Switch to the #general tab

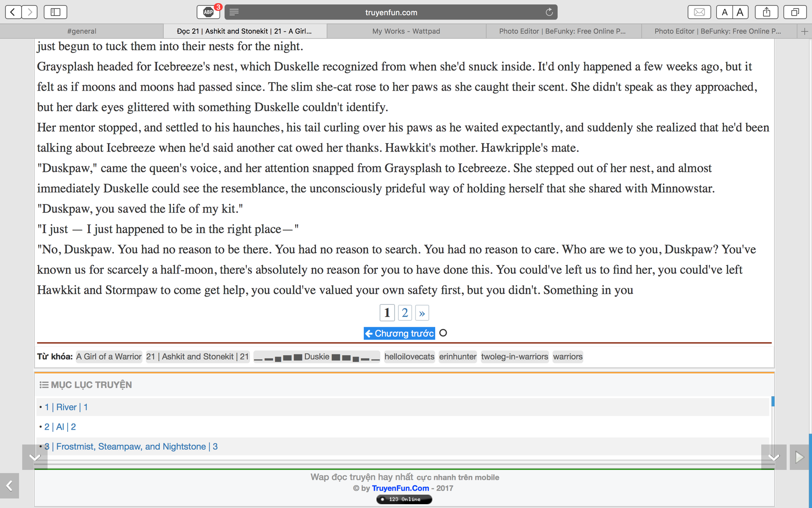pyautogui.click(x=82, y=31)
